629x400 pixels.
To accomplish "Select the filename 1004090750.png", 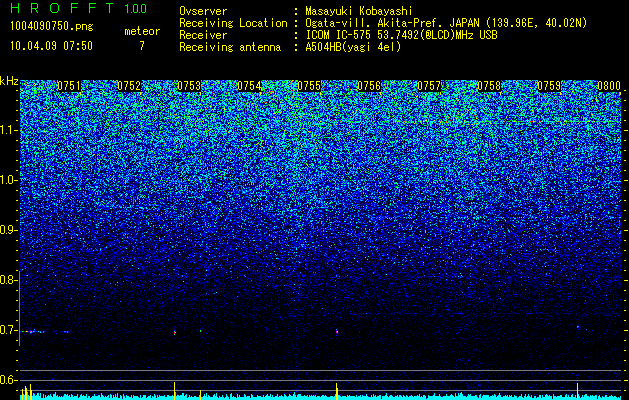I will click(52, 26).
